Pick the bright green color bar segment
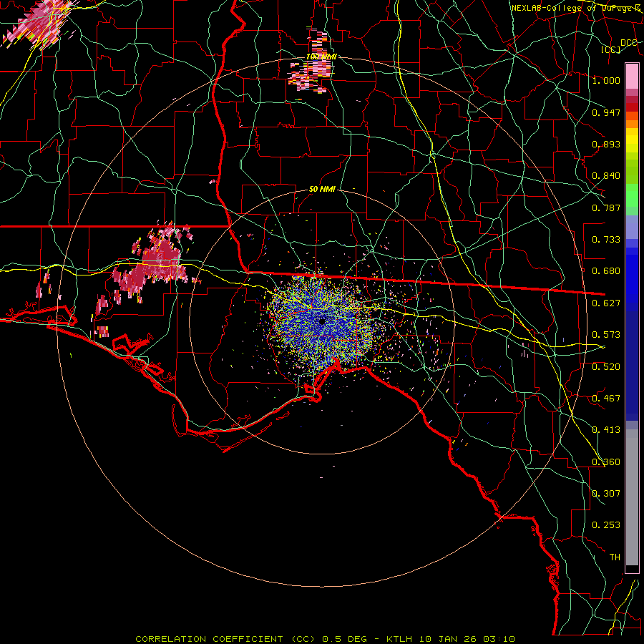 (x=632, y=195)
